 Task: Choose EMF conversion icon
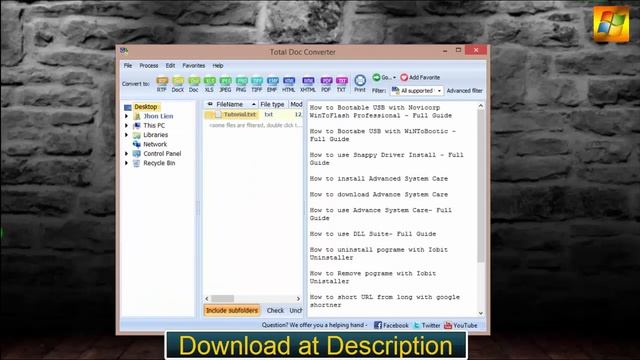point(272,84)
